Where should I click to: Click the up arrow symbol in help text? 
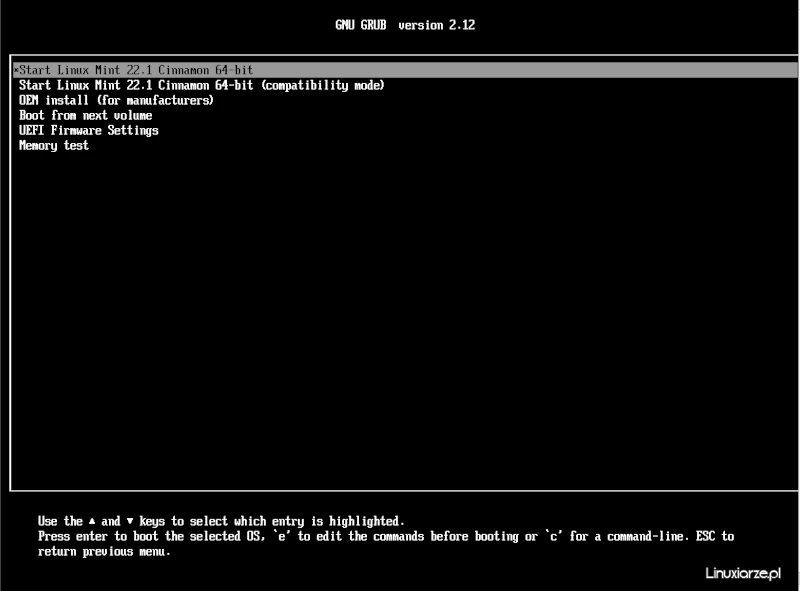tap(92, 521)
